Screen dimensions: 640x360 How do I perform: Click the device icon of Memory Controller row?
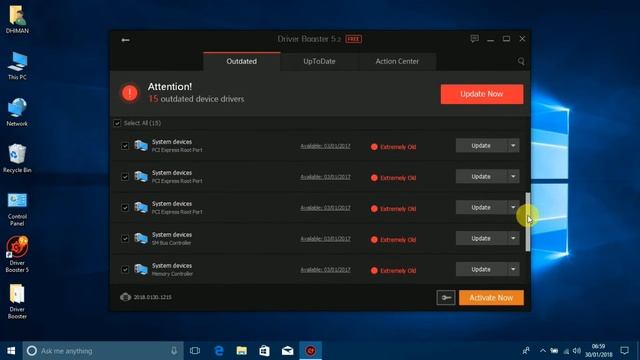[x=141, y=269]
